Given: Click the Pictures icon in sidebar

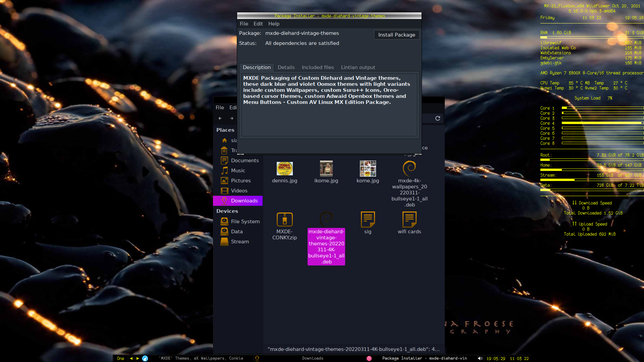Looking at the screenshot, I should [x=224, y=181].
